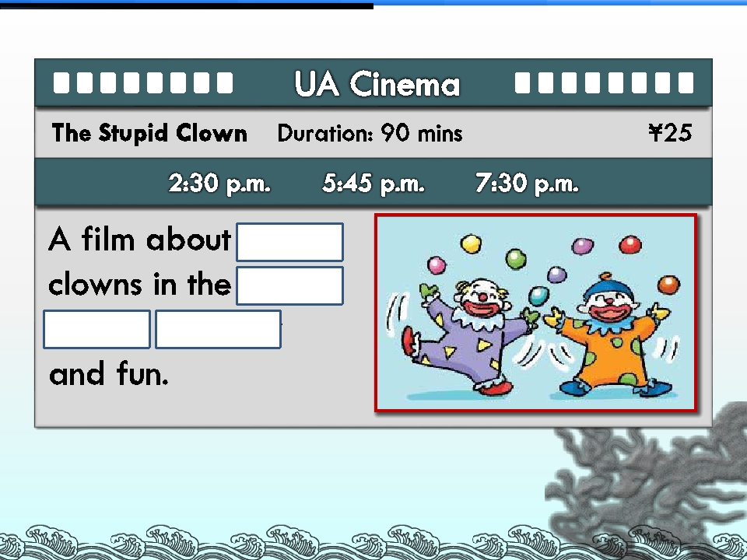Click the blank box after "clowns in the"
The width and height of the screenshot is (747, 560).
pos(289,285)
